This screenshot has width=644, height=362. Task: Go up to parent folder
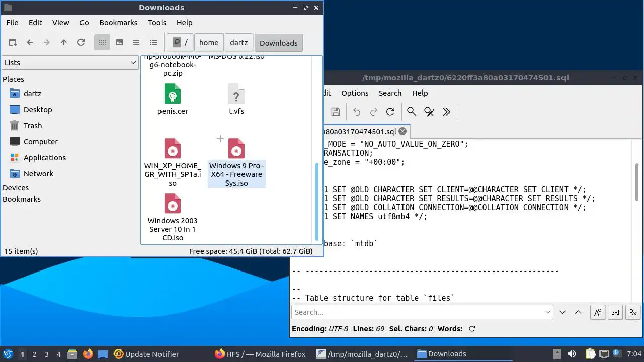(64, 43)
